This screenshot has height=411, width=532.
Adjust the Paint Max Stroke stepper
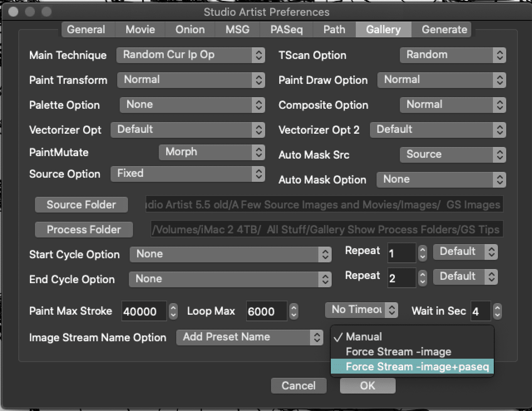coord(173,311)
